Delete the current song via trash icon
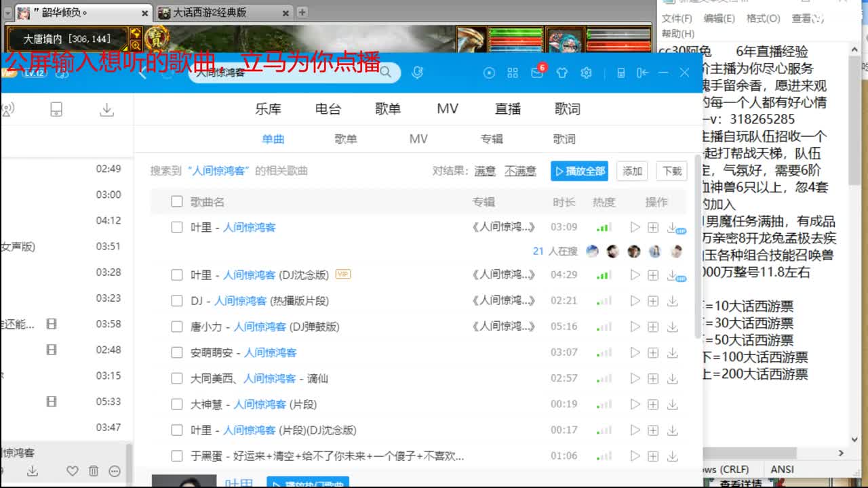The width and height of the screenshot is (868, 488). coord(94,471)
